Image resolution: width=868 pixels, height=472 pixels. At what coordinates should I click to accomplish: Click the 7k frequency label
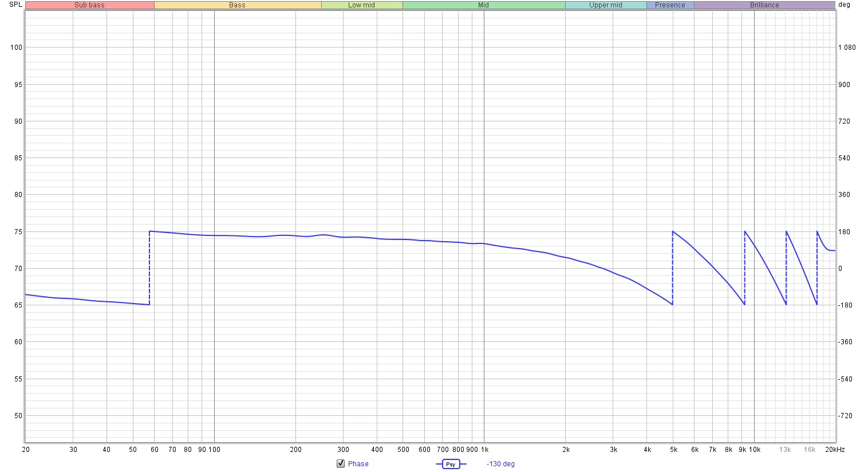(712, 450)
